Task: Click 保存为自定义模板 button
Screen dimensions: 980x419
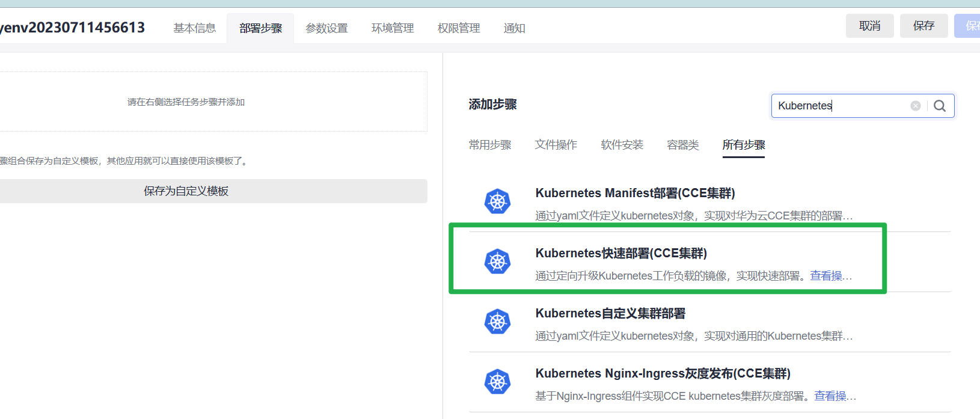Action: [213, 191]
